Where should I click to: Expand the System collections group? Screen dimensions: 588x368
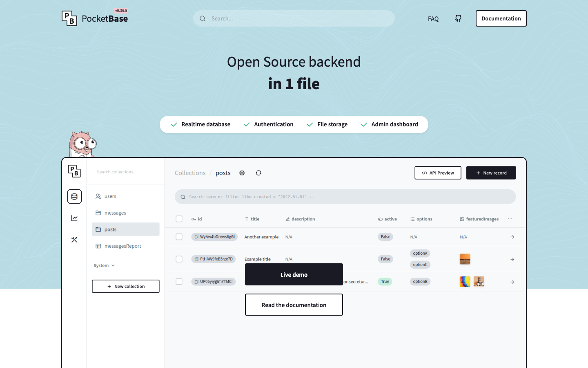tap(104, 265)
